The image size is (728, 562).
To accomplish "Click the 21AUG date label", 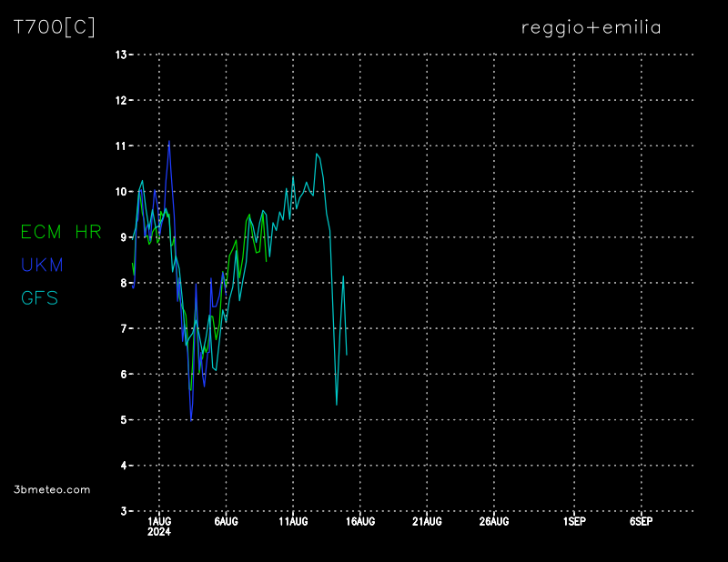I will (x=427, y=522).
